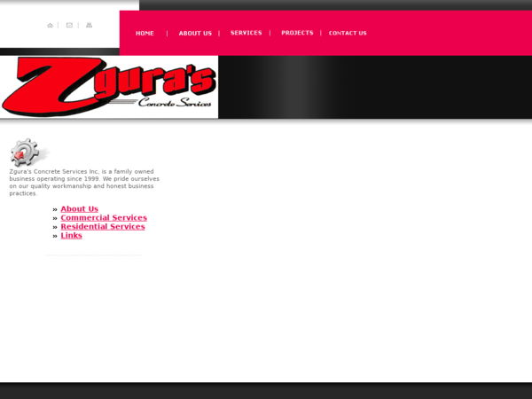Open CONTACT US in the navigation bar
Image resolution: width=532 pixels, height=399 pixels.
(348, 33)
